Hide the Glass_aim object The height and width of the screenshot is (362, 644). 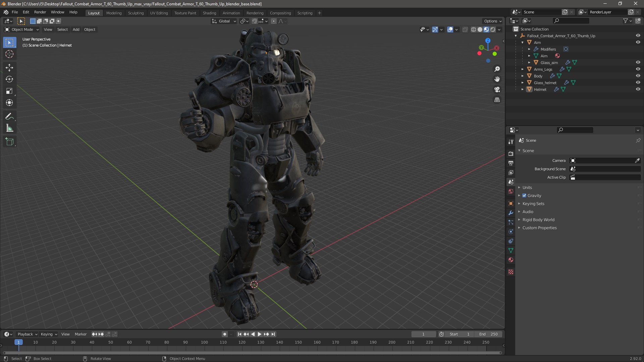click(638, 63)
